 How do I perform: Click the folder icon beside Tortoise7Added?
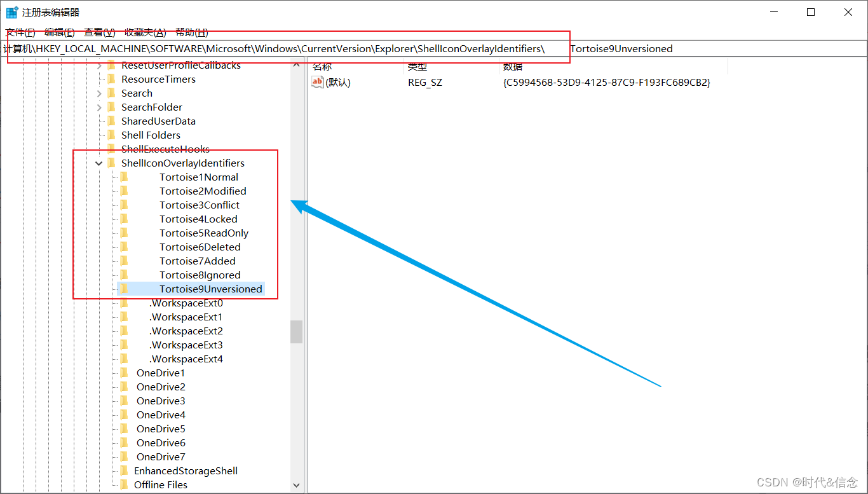[x=125, y=261]
